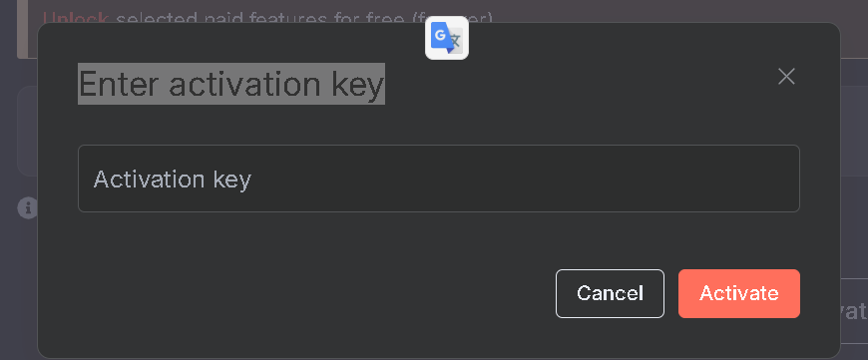Dismiss the dialog using the cross icon
868x360 pixels.
(786, 77)
